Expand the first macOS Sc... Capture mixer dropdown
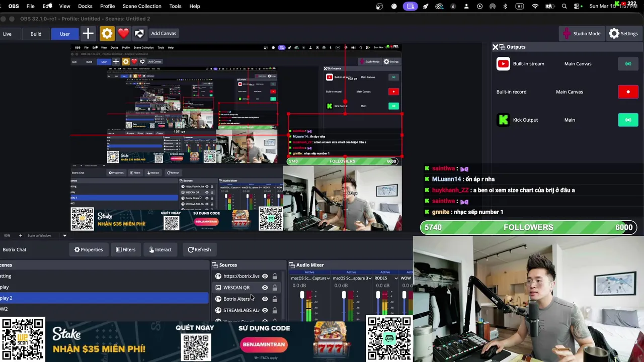The height and width of the screenshot is (362, 644). pyautogui.click(x=328, y=278)
